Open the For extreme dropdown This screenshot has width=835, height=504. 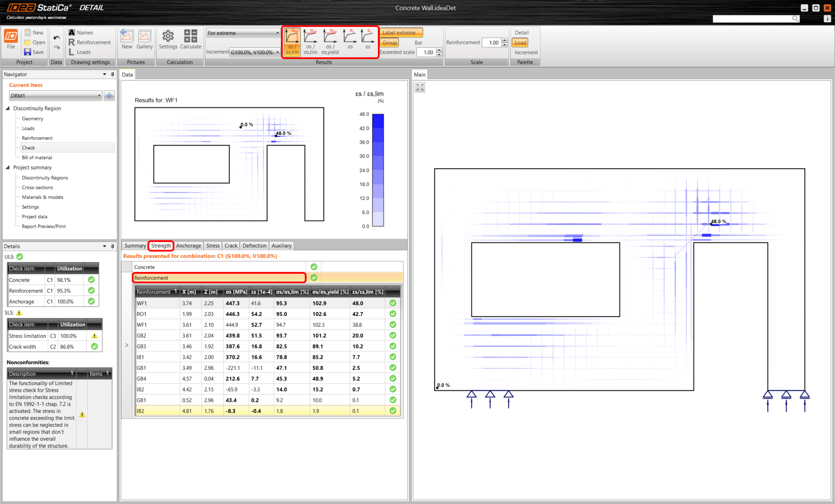coord(243,33)
